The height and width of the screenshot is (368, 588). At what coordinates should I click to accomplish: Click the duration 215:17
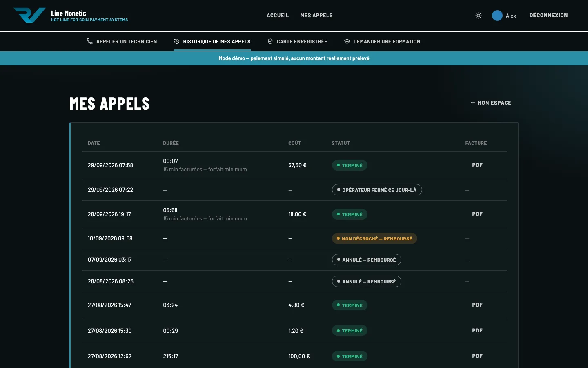point(171,356)
